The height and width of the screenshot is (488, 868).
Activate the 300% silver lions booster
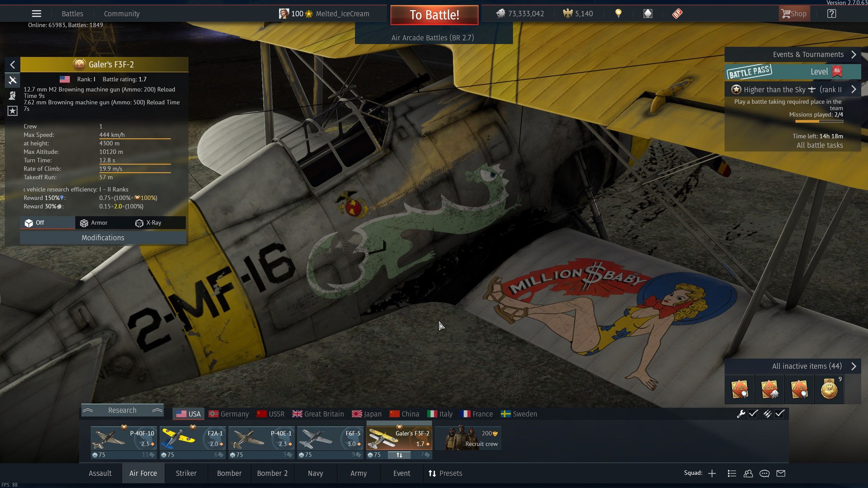(x=770, y=389)
